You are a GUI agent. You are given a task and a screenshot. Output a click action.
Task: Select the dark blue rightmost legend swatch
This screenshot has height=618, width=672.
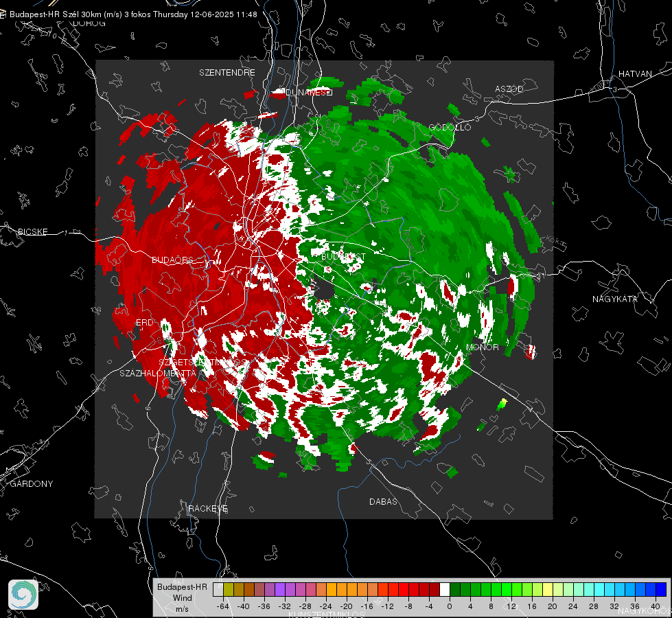[x=661, y=590]
